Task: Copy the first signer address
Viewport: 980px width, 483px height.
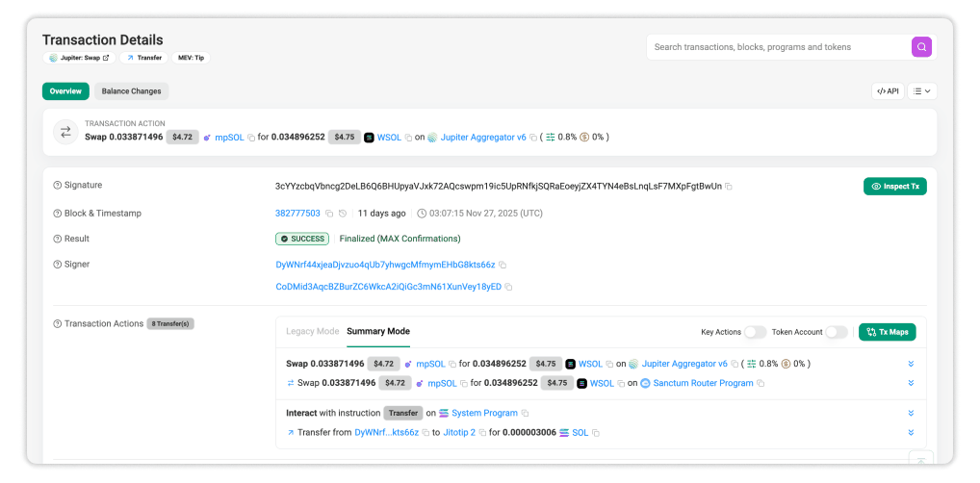Action: click(x=503, y=265)
